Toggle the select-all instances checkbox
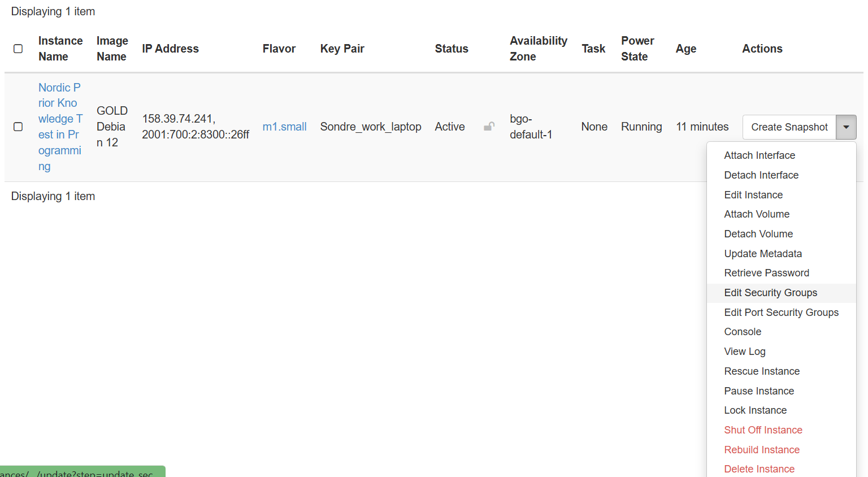The width and height of the screenshot is (868, 477). 18,49
